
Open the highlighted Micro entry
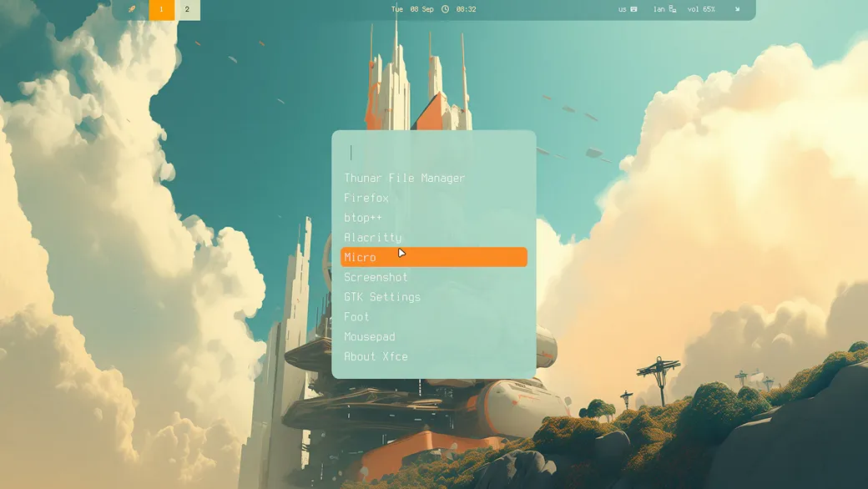coord(434,257)
